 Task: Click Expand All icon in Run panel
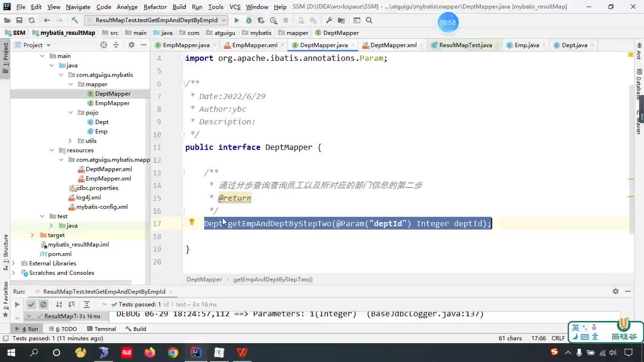87,304
